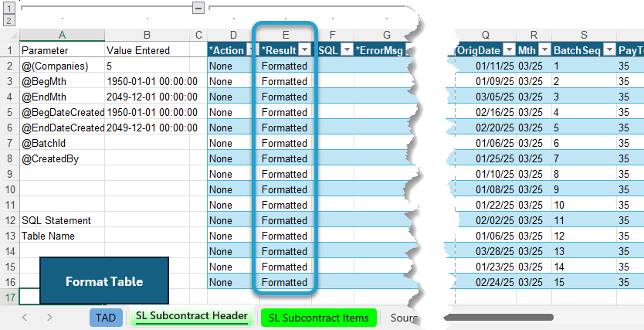Click the horizontal scrollbar thumb
This screenshot has height=330, width=644.
point(499,317)
